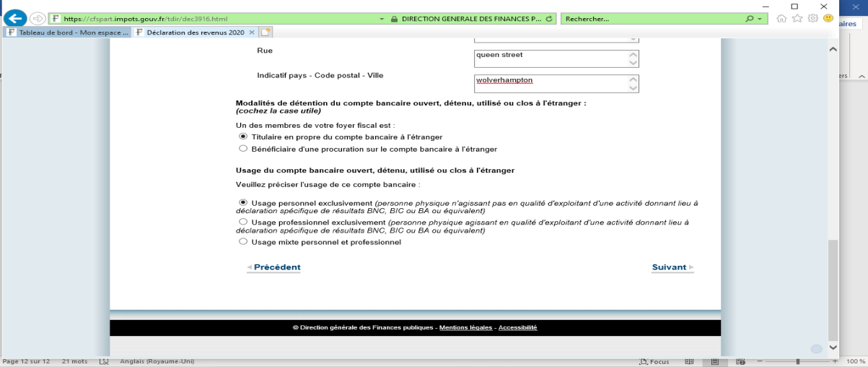
Task: Click the smiley feedback icon
Action: (x=828, y=19)
